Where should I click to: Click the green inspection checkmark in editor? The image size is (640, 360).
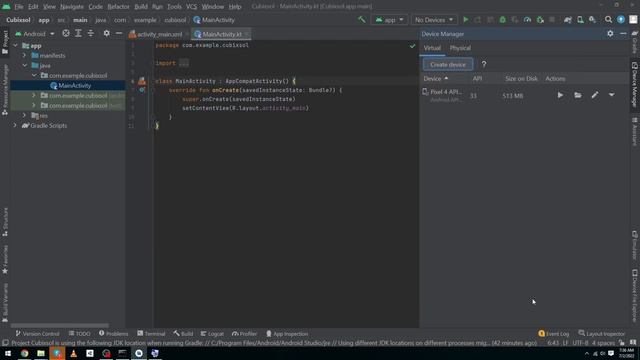tap(412, 46)
